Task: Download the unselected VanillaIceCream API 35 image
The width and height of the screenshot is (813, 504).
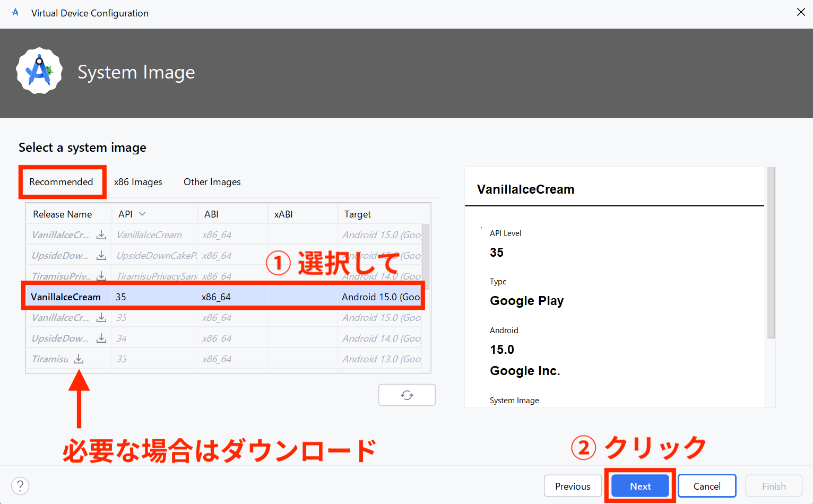Action: [101, 318]
